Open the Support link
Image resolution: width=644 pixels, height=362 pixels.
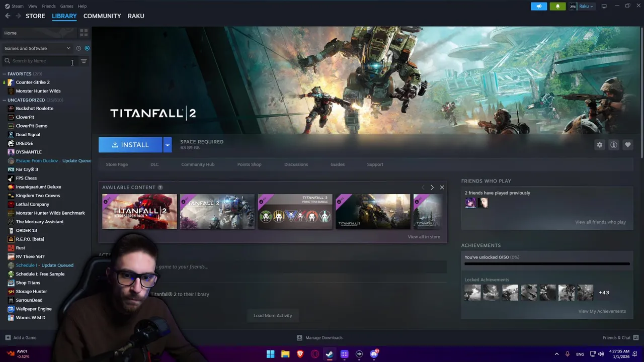click(x=375, y=164)
